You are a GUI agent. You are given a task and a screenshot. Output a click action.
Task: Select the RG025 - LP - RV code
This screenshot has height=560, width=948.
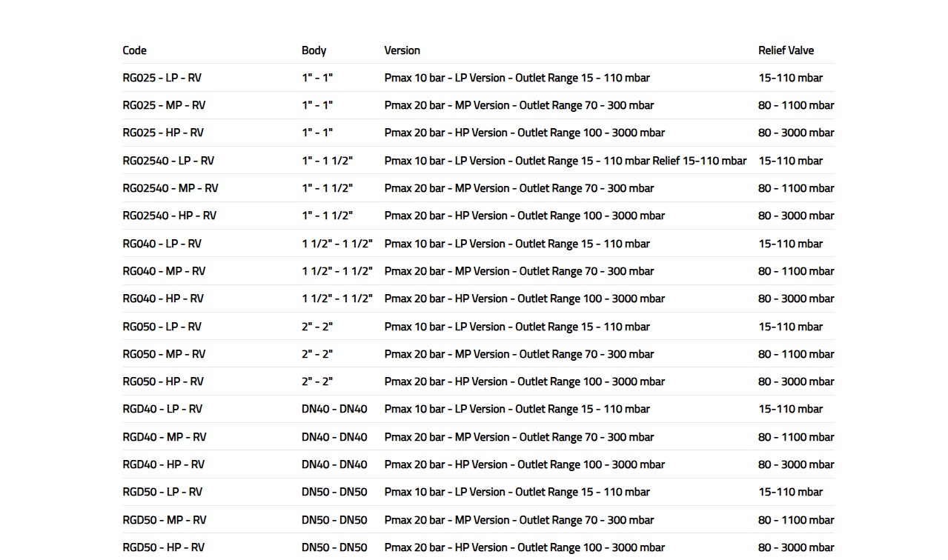coord(162,78)
